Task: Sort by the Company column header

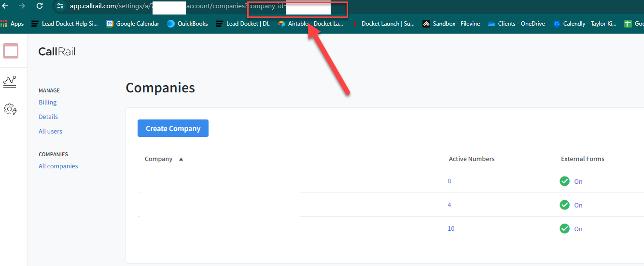Action: [158, 159]
